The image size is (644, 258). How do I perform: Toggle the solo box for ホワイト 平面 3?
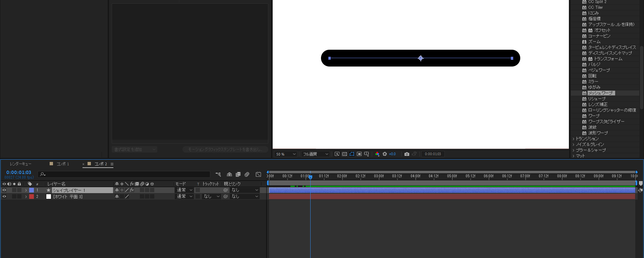tap(14, 197)
